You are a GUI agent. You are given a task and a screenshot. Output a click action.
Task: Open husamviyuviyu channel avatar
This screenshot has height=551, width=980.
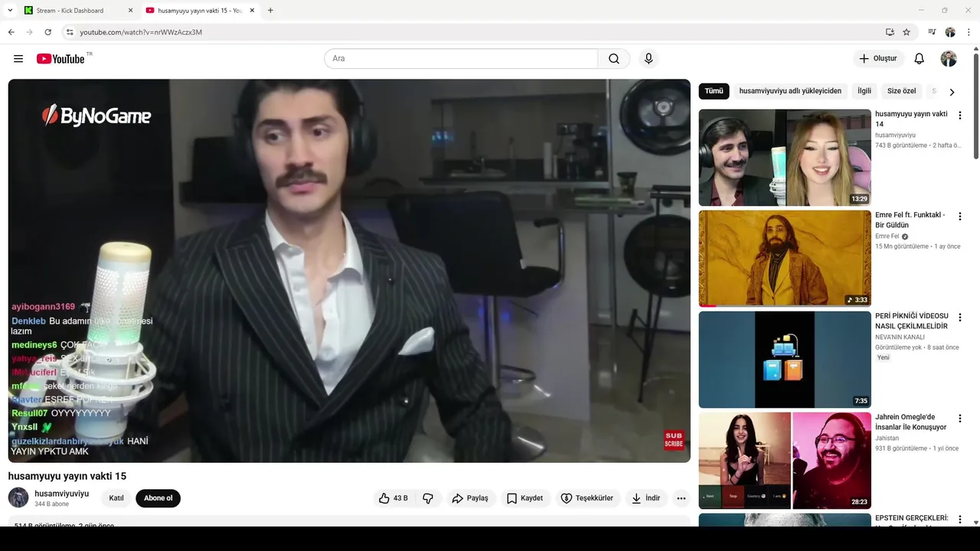click(18, 498)
